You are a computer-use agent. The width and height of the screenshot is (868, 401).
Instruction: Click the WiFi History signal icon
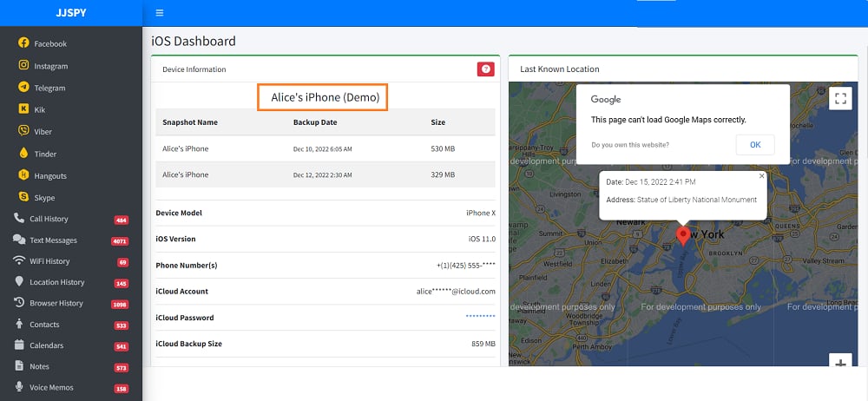click(x=19, y=260)
